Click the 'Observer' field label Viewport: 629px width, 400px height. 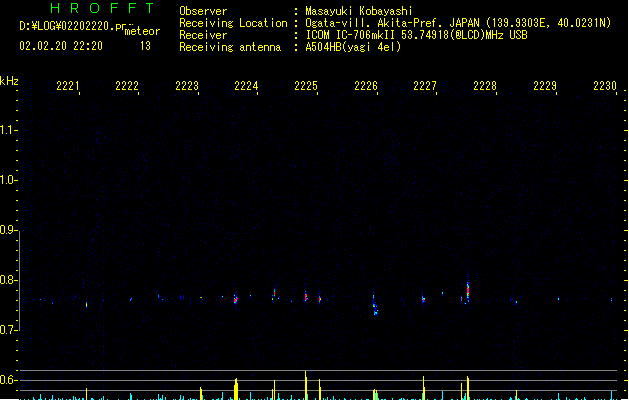pyautogui.click(x=203, y=11)
